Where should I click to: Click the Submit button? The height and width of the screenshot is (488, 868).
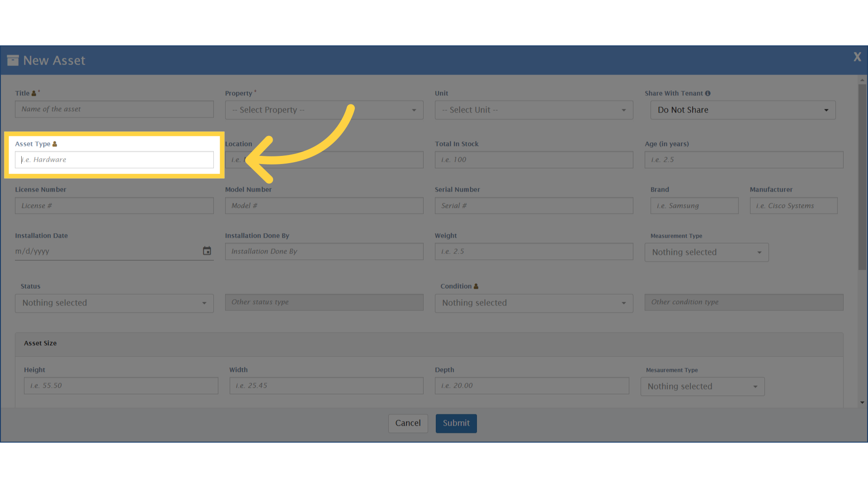(x=456, y=423)
